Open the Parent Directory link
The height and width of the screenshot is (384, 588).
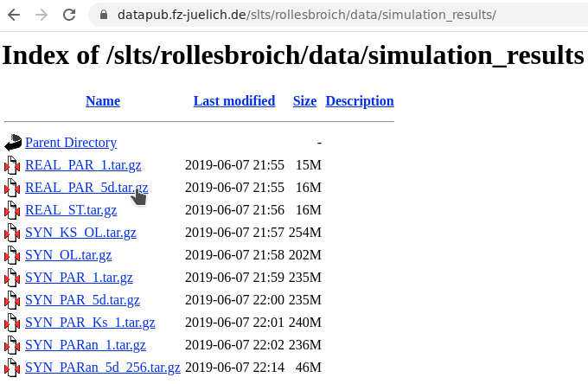[71, 143]
